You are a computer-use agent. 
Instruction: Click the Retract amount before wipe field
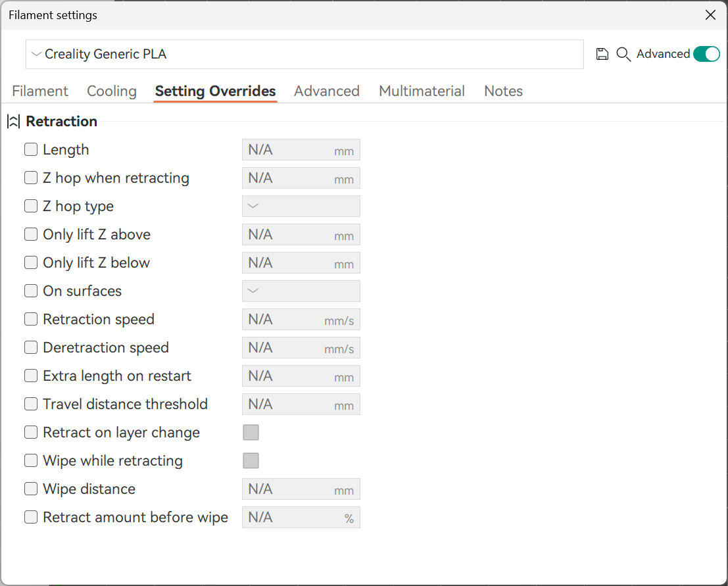coord(301,518)
